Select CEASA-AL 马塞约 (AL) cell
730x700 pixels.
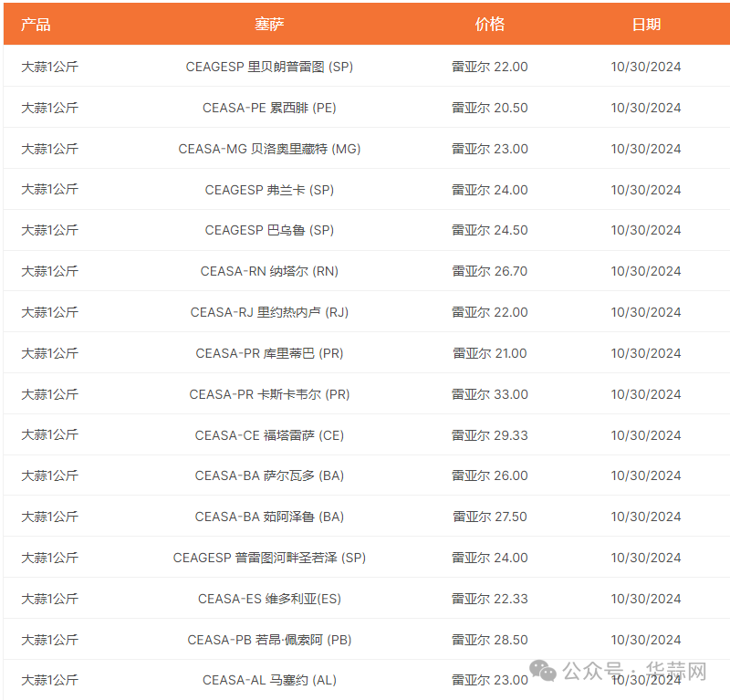point(269,680)
